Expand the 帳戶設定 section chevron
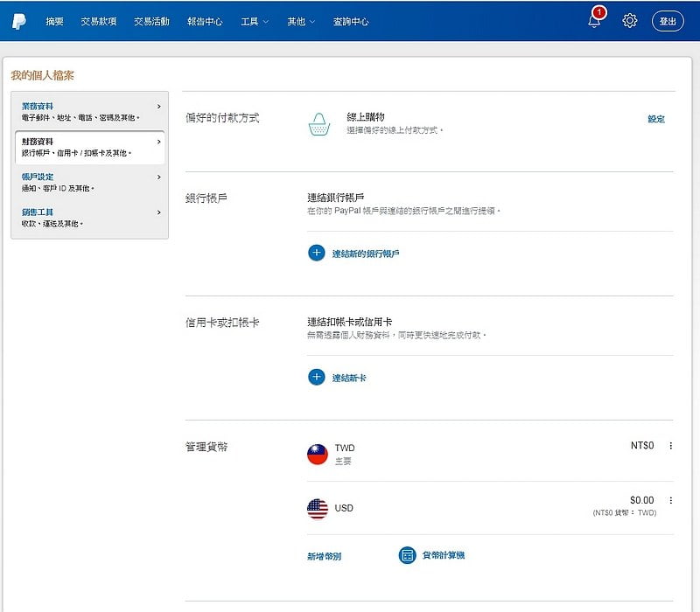The image size is (700, 612). pyautogui.click(x=159, y=177)
